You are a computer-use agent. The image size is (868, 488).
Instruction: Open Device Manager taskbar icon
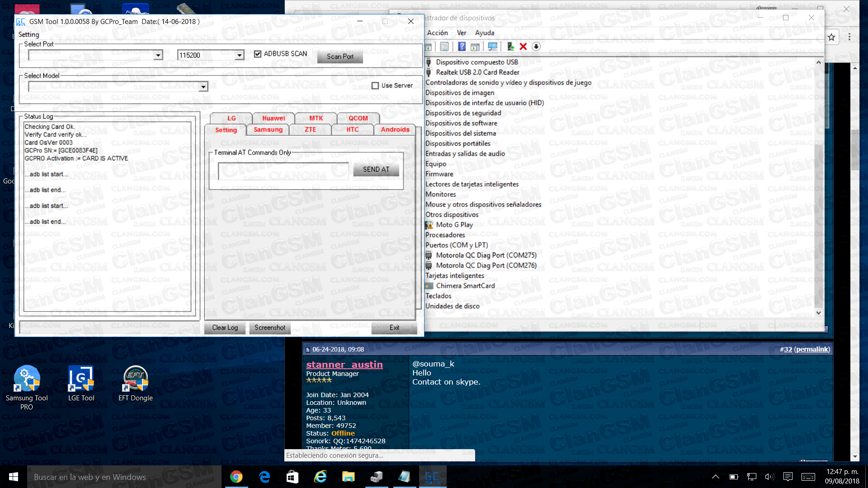tap(377, 477)
